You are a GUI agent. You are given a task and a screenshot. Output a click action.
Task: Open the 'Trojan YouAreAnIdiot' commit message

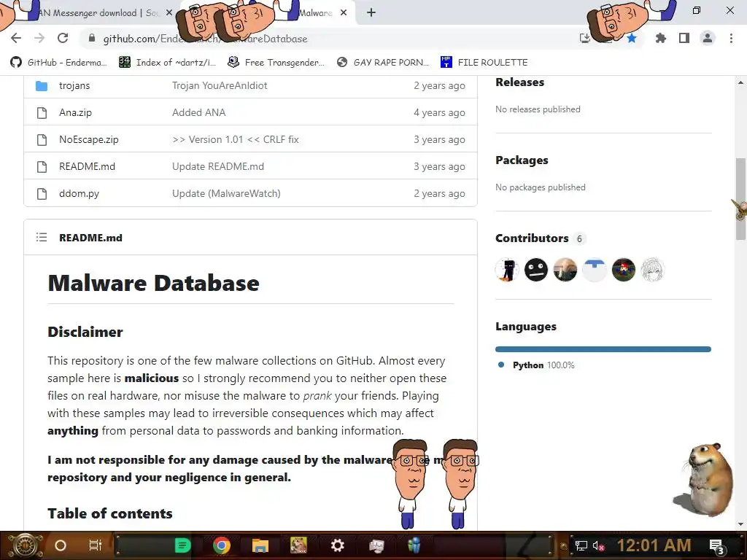[220, 86]
